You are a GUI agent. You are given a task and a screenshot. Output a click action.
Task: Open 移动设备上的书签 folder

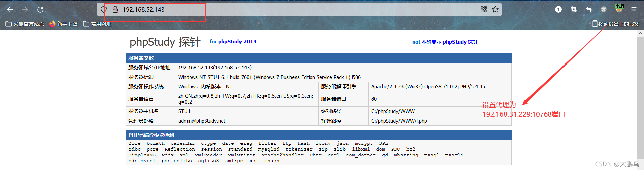point(615,24)
